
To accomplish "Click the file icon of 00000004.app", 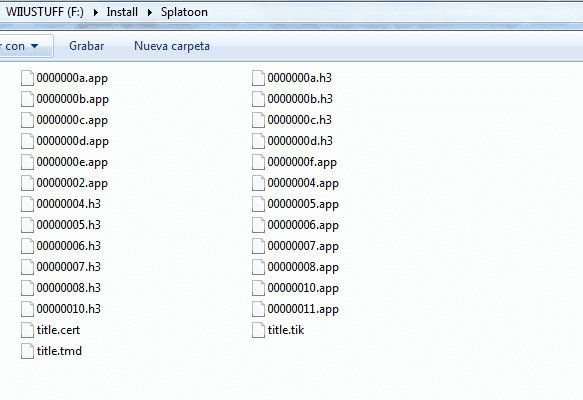I will pos(258,183).
